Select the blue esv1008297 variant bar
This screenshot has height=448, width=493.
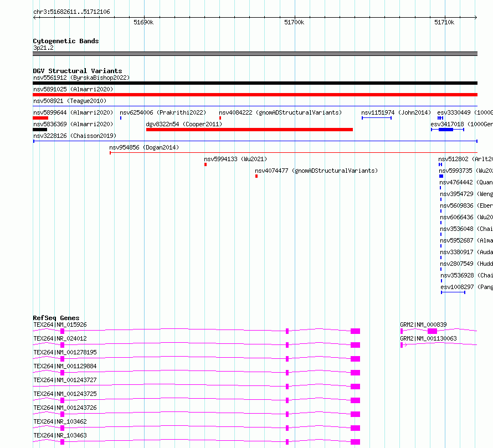(x=453, y=292)
